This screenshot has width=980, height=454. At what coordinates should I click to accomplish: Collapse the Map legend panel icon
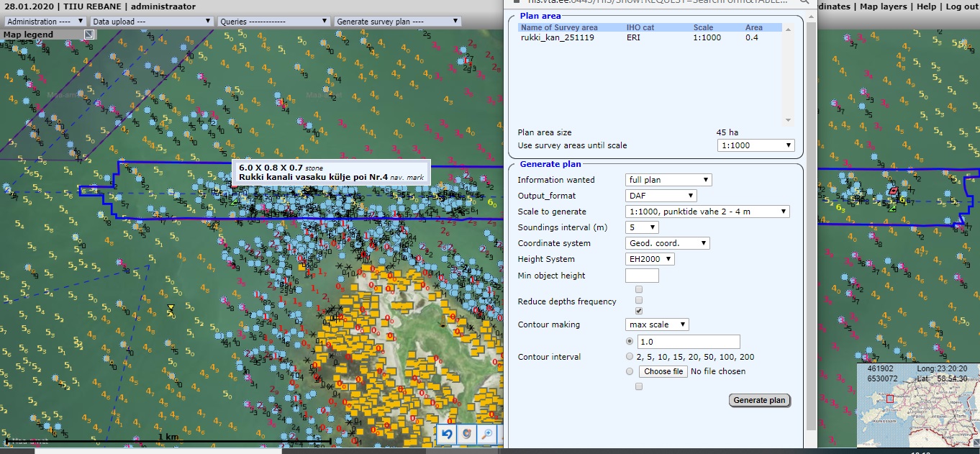89,35
